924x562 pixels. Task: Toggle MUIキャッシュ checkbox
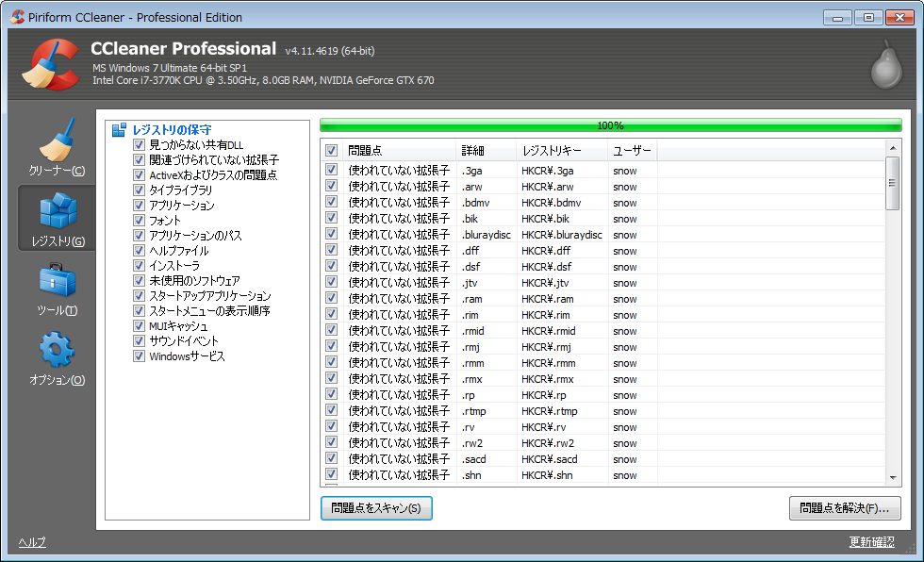[140, 325]
